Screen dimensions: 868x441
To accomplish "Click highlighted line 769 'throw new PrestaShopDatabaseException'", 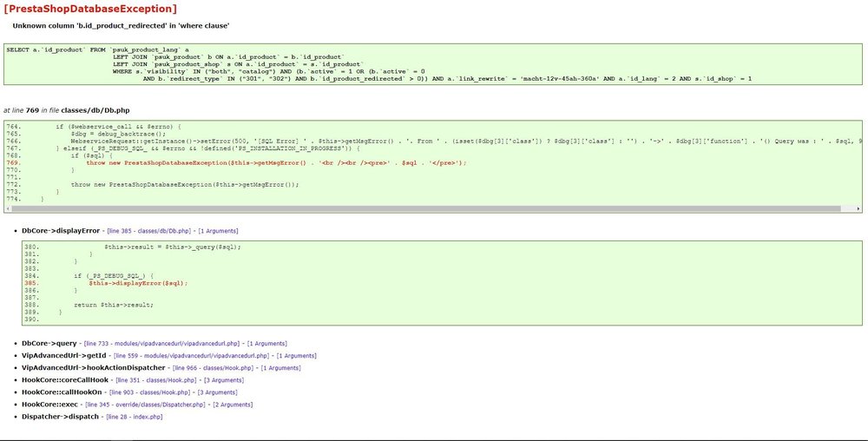I will tap(276, 162).
